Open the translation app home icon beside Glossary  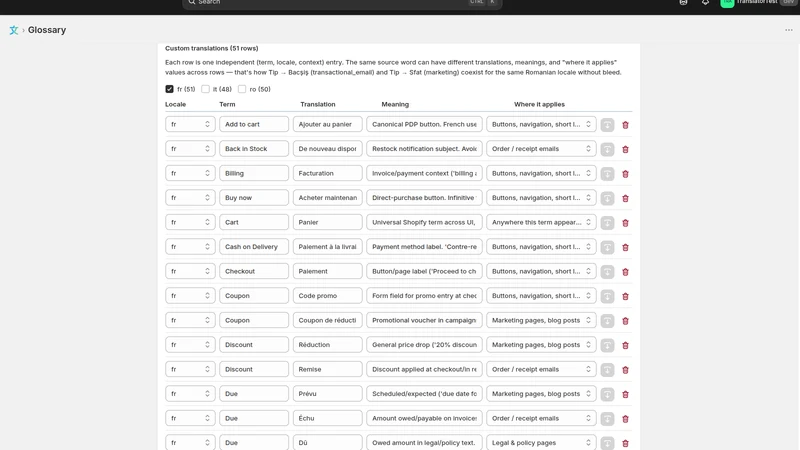point(14,30)
